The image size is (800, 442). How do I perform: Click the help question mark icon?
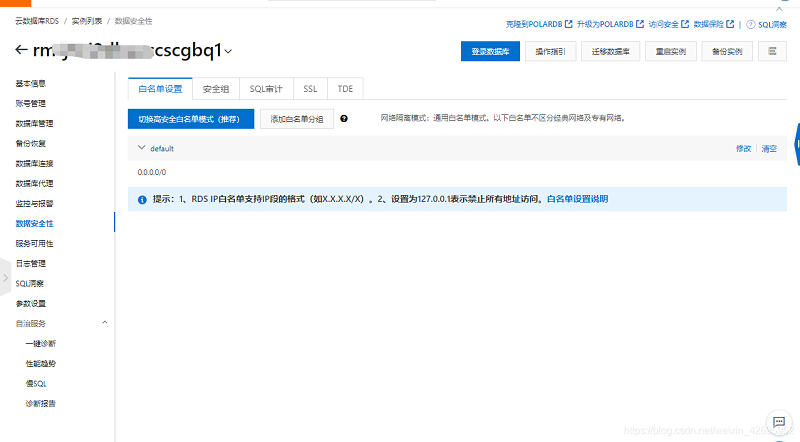tap(344, 118)
